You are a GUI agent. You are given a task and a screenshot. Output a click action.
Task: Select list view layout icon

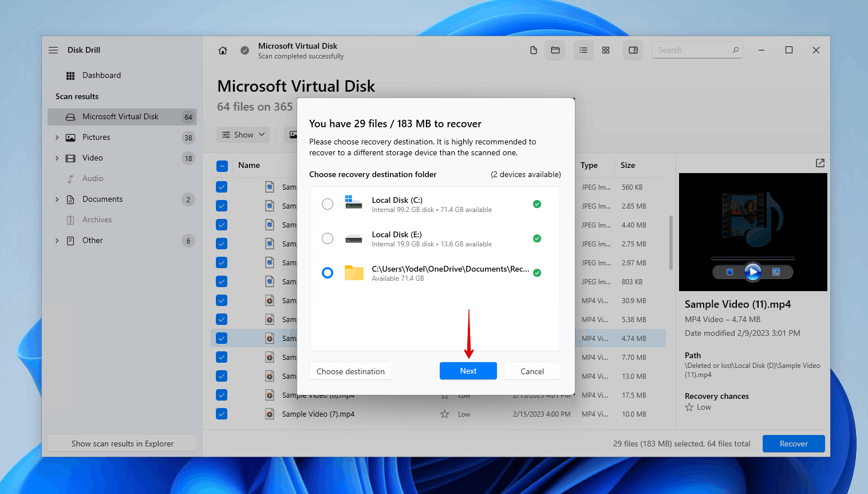[583, 50]
